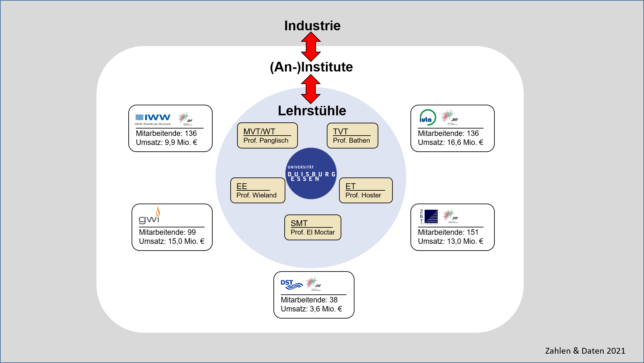Click the (An-)Institute heading
The width and height of the screenshot is (644, 363).
(311, 67)
